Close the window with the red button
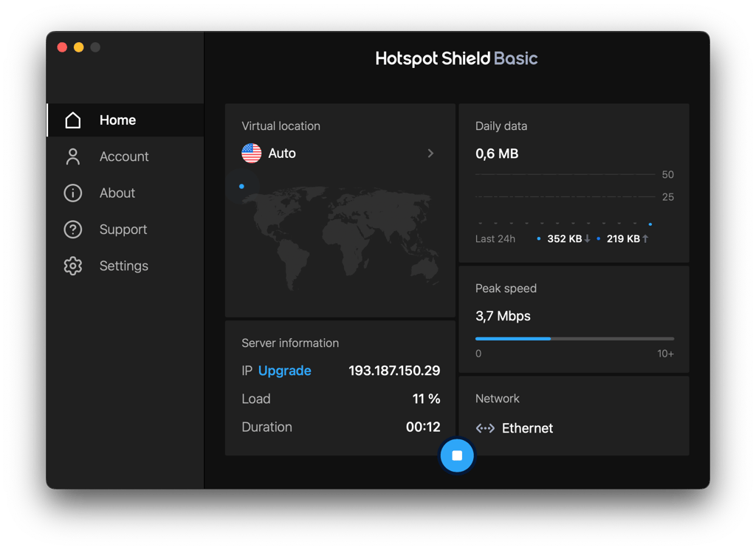Image resolution: width=756 pixels, height=550 pixels. click(62, 47)
